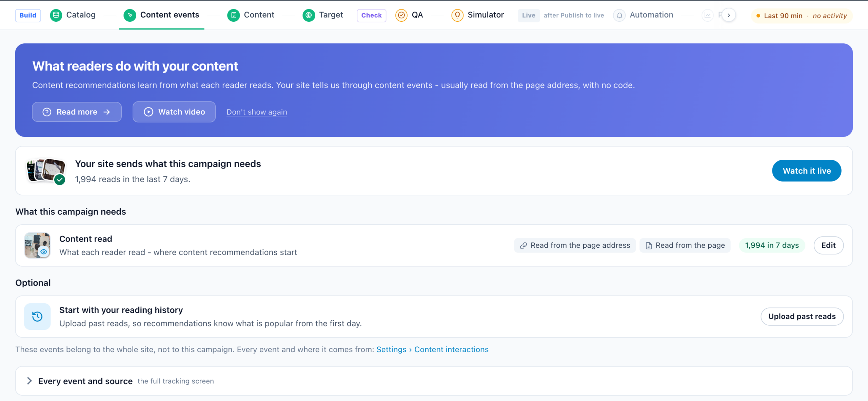Click the Check stage badge
Image resolution: width=868 pixels, height=401 pixels.
click(371, 15)
